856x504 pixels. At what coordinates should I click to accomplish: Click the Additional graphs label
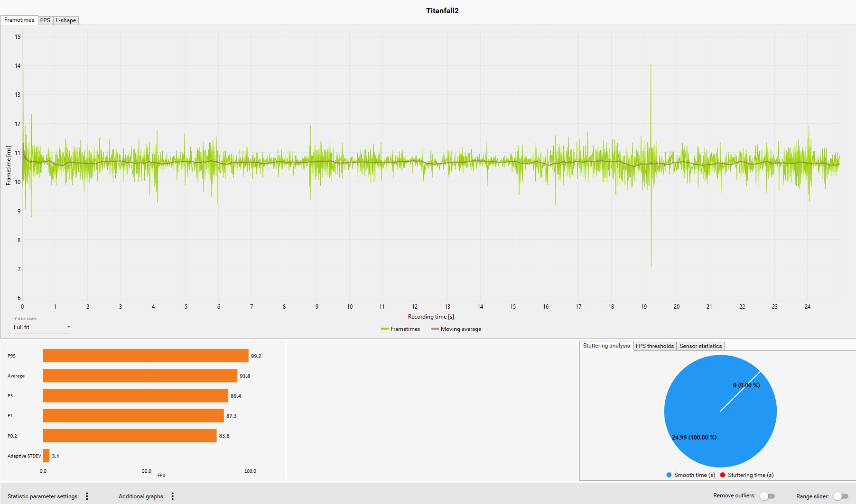(141, 496)
